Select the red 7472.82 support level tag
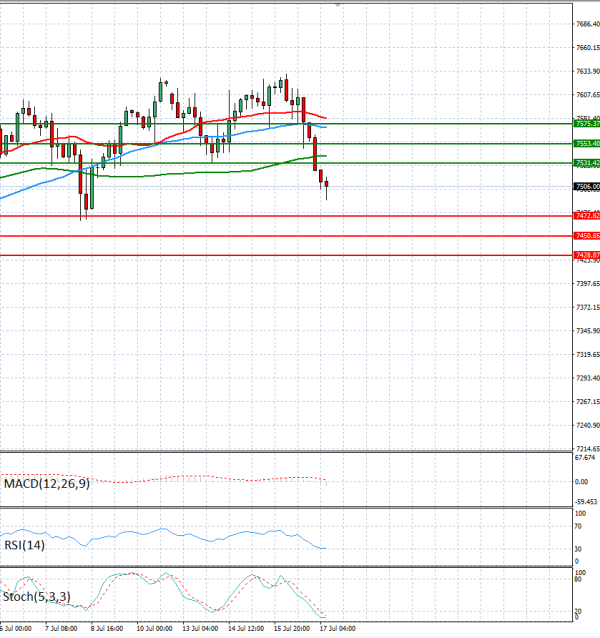600x638 pixels. click(x=587, y=216)
